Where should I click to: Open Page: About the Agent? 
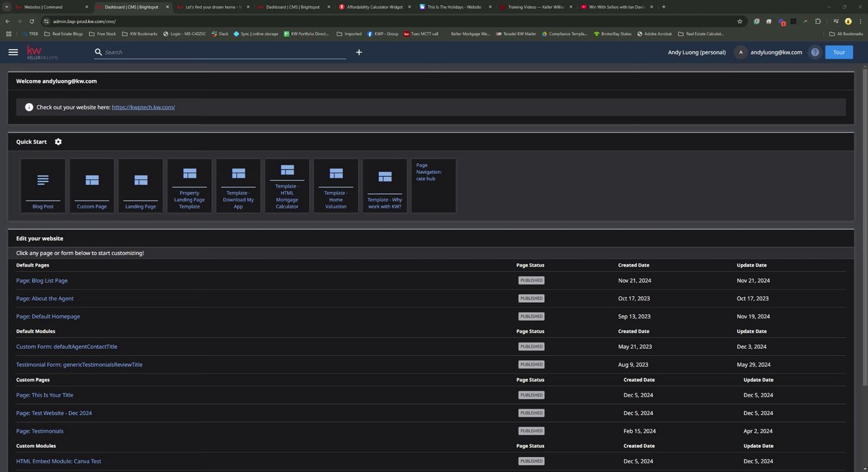point(45,298)
